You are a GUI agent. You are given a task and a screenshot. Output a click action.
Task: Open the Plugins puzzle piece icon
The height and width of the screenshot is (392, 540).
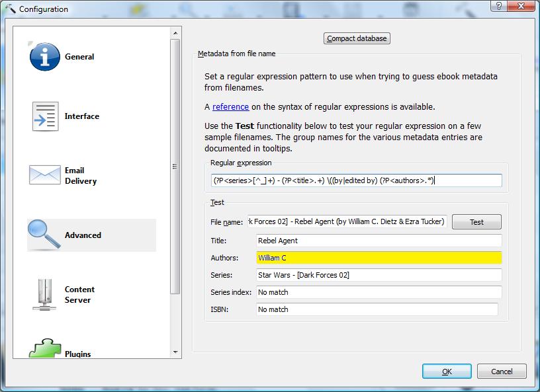(45, 348)
